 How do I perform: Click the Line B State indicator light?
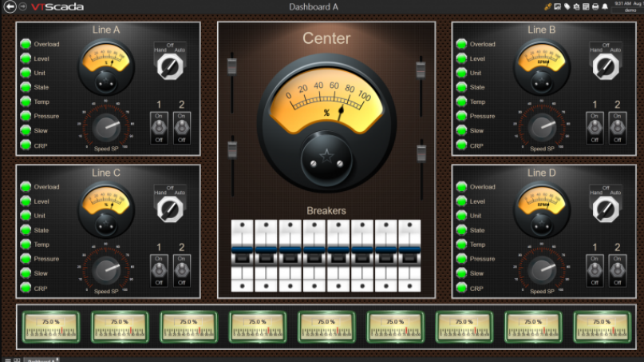[x=461, y=87]
